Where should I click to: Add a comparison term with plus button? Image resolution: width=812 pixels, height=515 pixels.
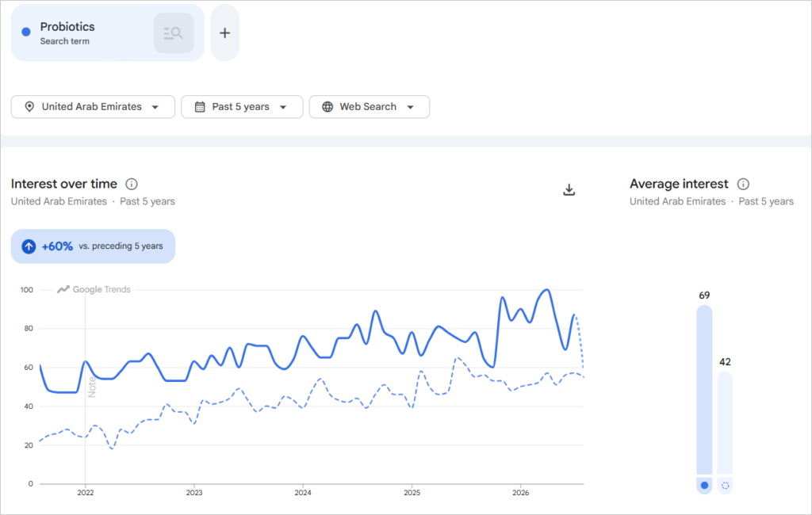[x=224, y=33]
